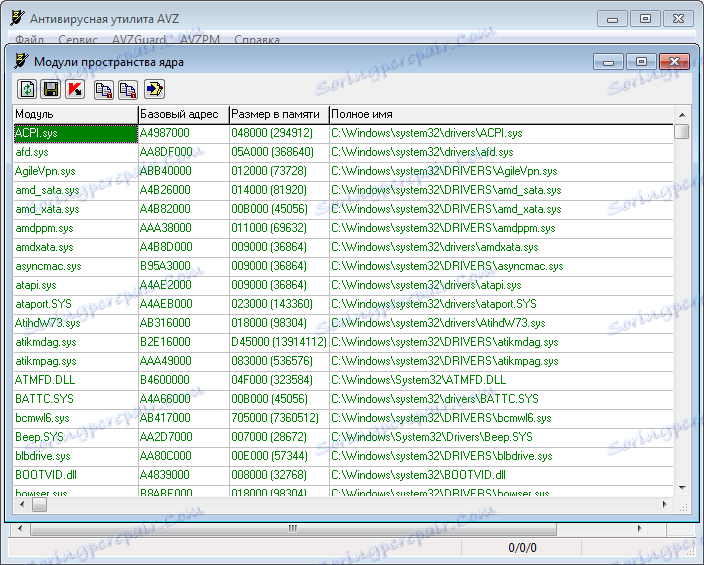The width and height of the screenshot is (704, 565).
Task: Click the main AVZ window scroll right arrow
Action: click(640, 529)
